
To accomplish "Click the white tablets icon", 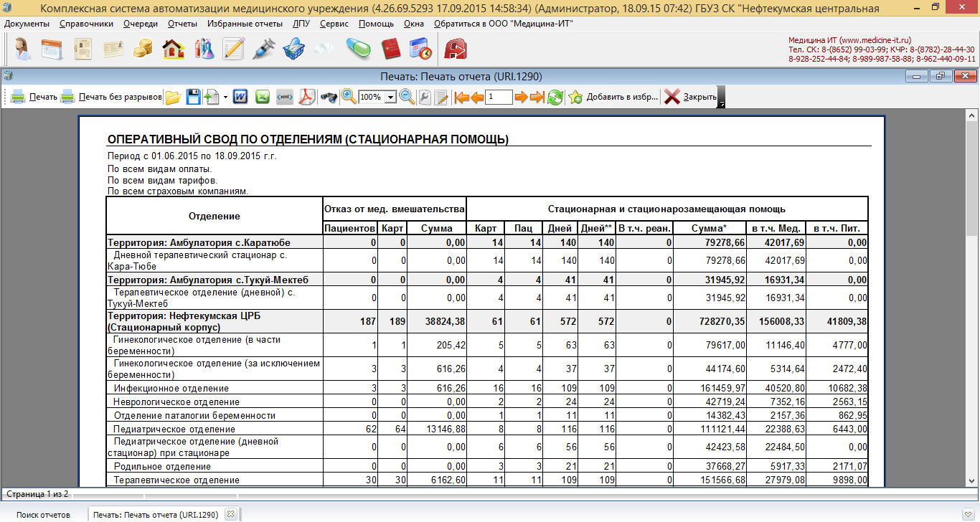I will tap(324, 49).
